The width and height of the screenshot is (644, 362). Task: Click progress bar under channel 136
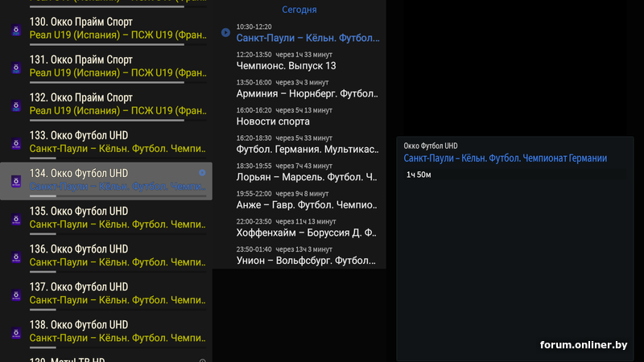point(118,272)
